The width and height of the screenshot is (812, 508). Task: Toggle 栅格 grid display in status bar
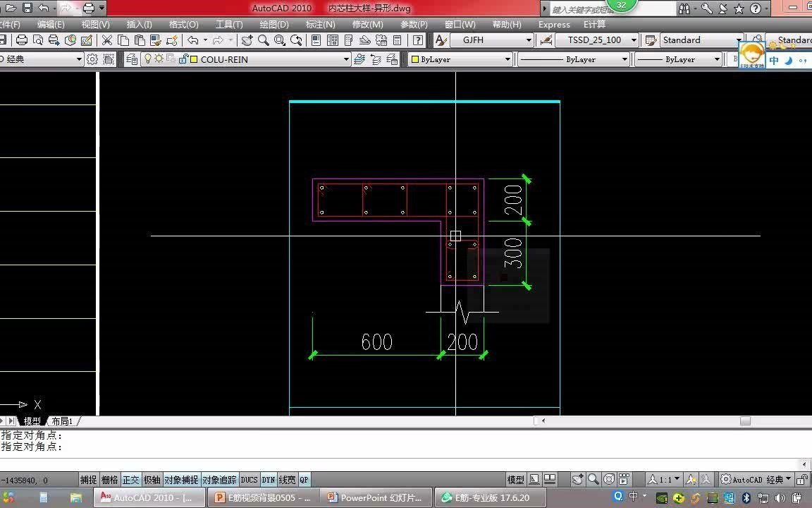point(109,480)
